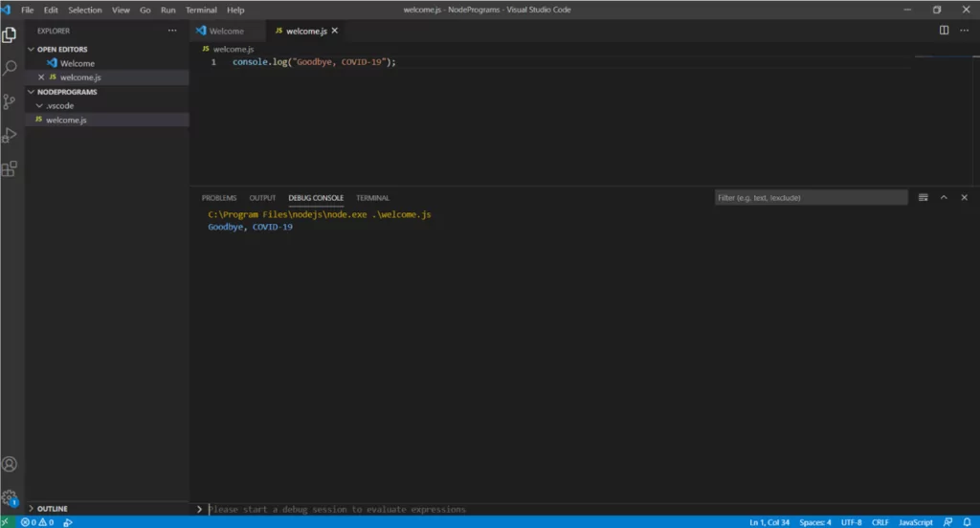This screenshot has height=528, width=980.
Task: Switch to the TERMINAL panel tab
Action: coord(372,198)
